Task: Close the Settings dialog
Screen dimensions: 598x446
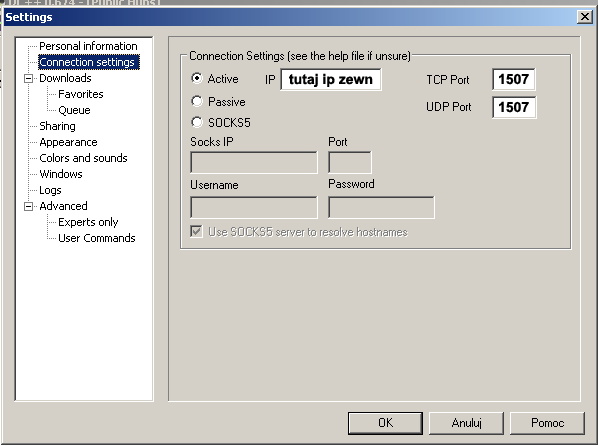Action: coord(584,17)
